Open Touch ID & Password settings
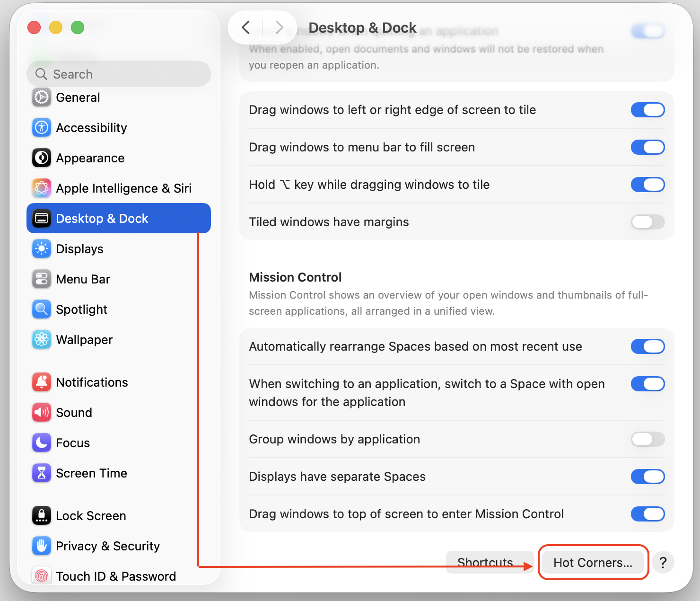700x601 pixels. tap(119, 575)
